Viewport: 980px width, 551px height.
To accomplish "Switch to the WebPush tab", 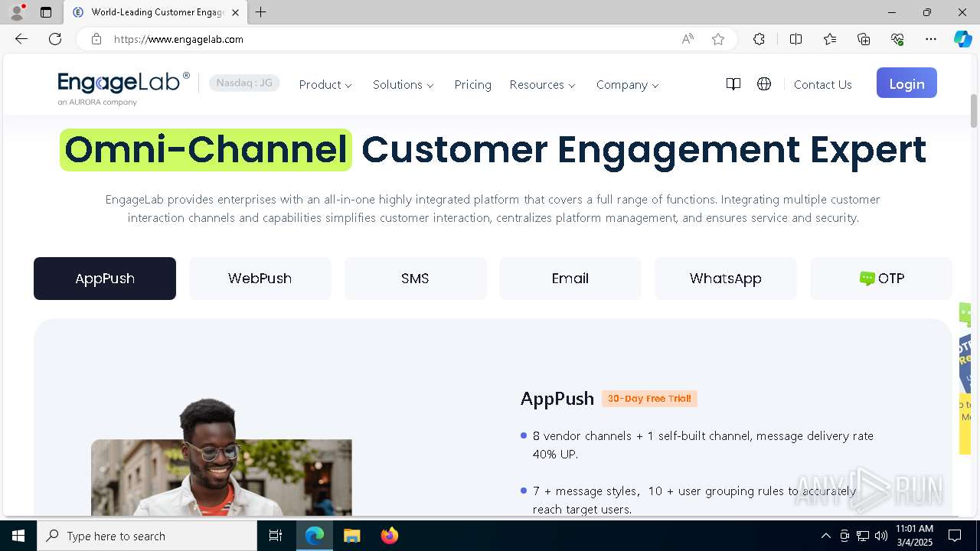I will (260, 279).
